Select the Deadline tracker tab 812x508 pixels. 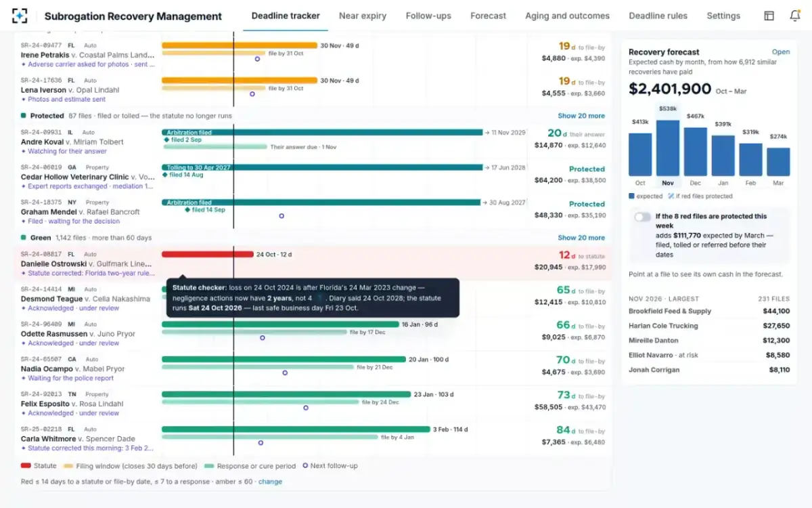point(286,16)
